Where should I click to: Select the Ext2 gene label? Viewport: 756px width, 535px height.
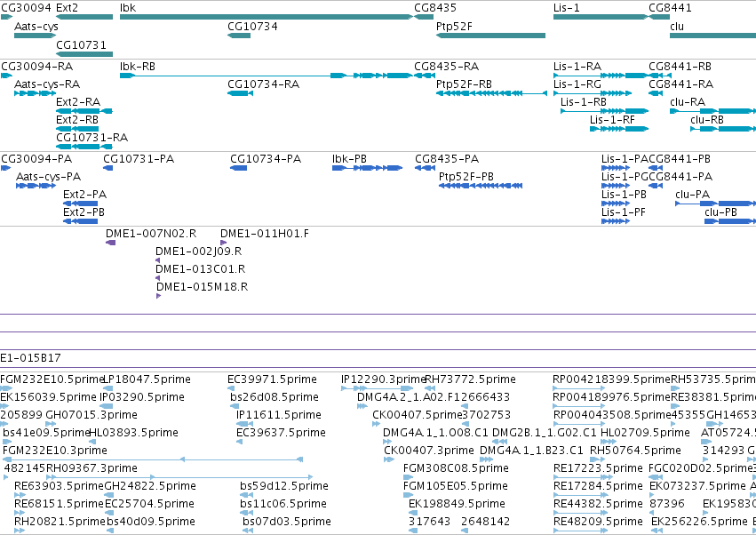[x=67, y=8]
